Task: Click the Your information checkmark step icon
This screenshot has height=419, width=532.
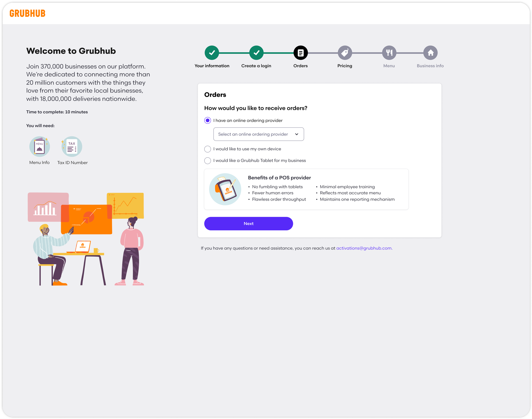Action: (212, 53)
